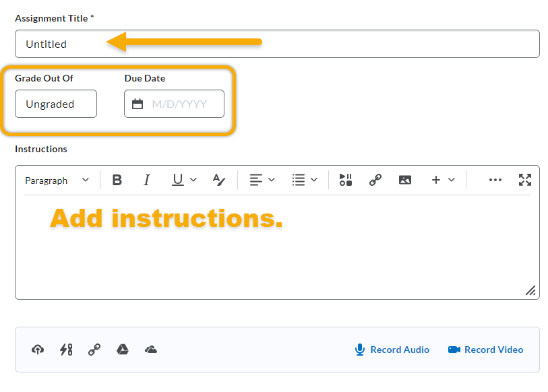Expand the list options chevron

(314, 180)
